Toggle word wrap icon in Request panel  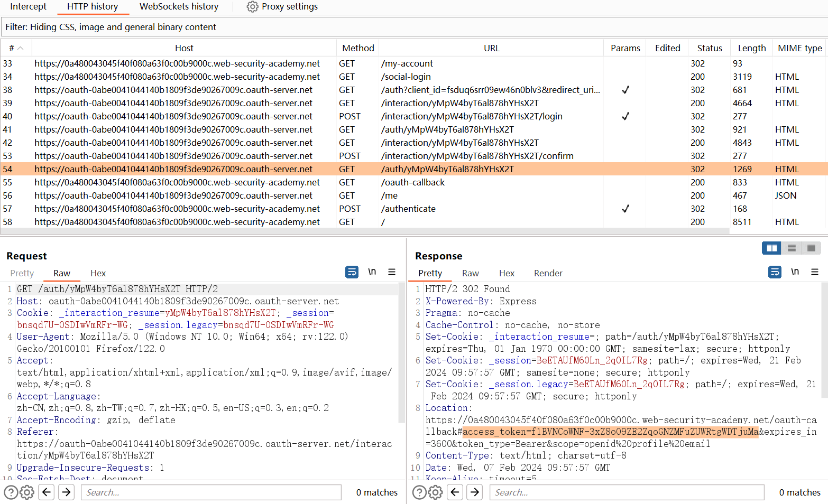tap(352, 272)
